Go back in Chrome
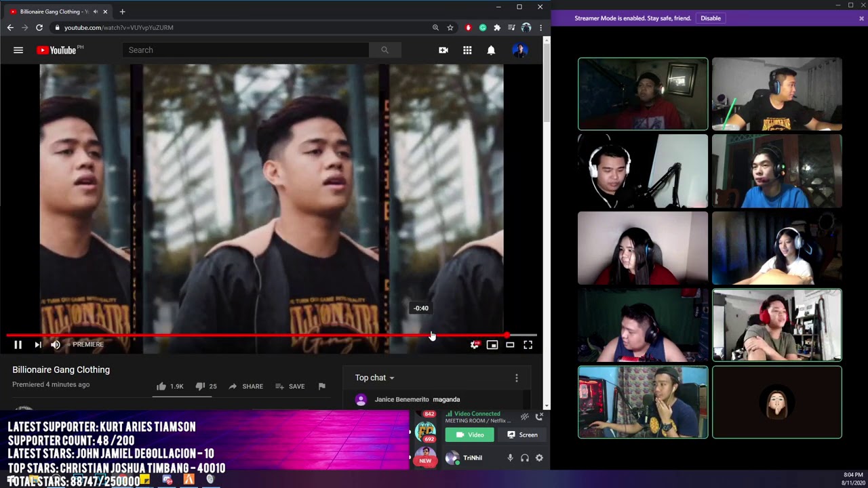Viewport: 868px width, 488px height. click(10, 28)
